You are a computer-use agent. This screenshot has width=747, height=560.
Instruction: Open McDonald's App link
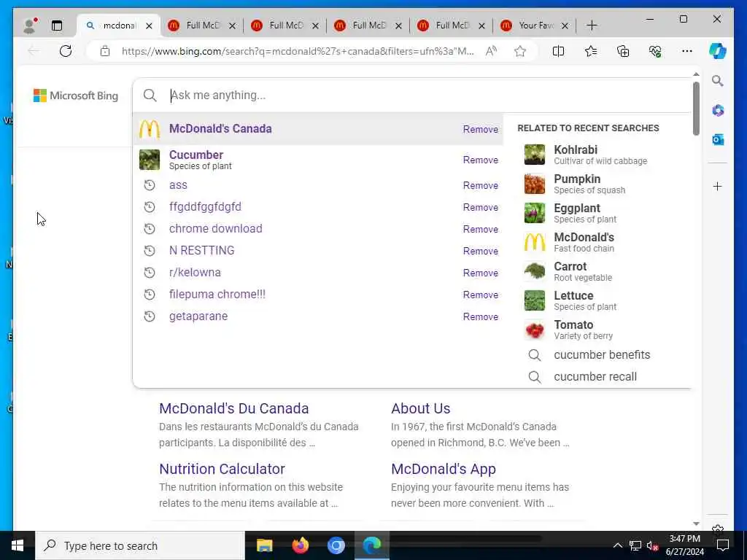[444, 469]
